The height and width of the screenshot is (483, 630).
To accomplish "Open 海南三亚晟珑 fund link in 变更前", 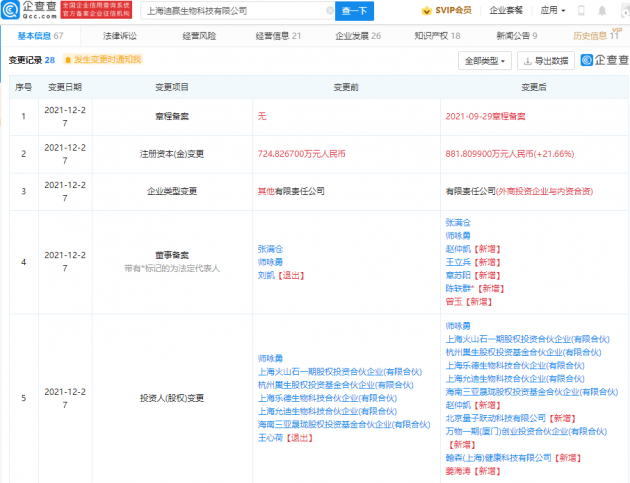I will [x=344, y=425].
